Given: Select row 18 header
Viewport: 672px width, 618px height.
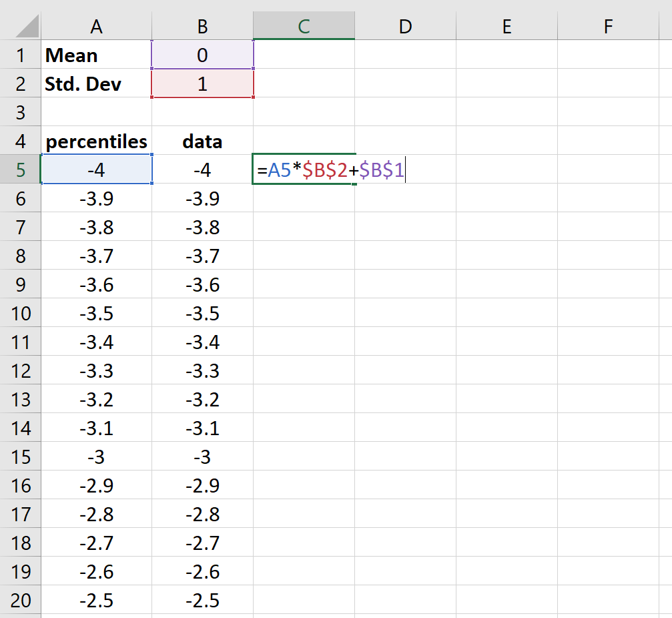Looking at the screenshot, I should click(x=20, y=543).
